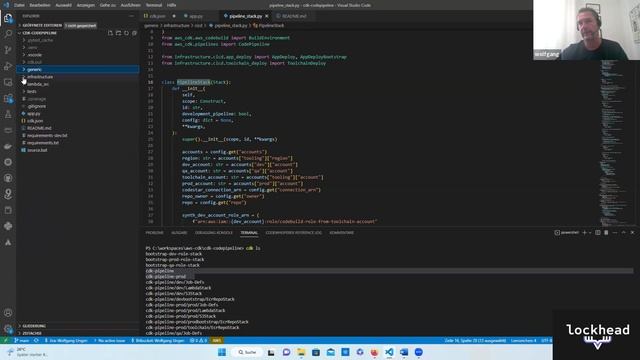Switch to the Probleme panel tab

(154, 233)
